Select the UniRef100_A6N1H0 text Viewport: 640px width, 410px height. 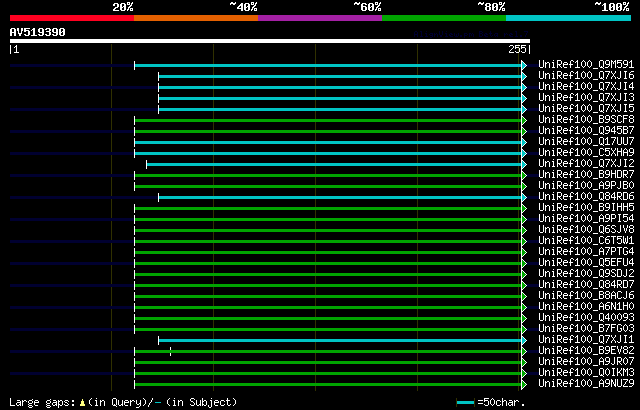coord(586,307)
